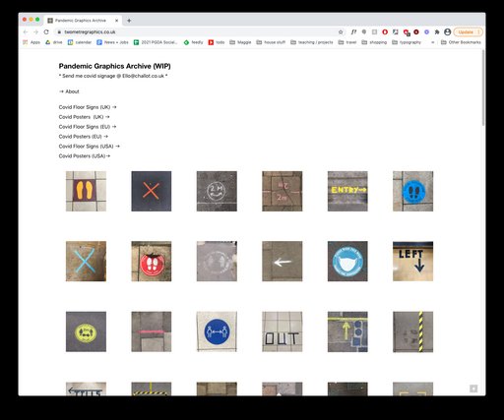Reload the page with the refresh icon

[x=46, y=31]
